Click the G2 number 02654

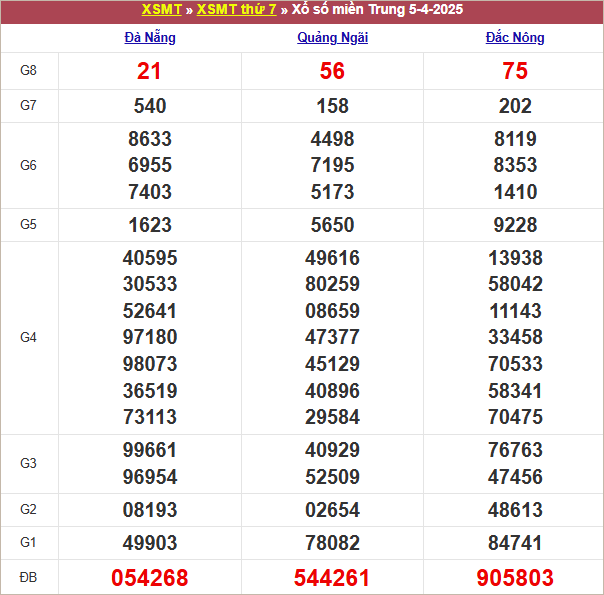click(332, 510)
